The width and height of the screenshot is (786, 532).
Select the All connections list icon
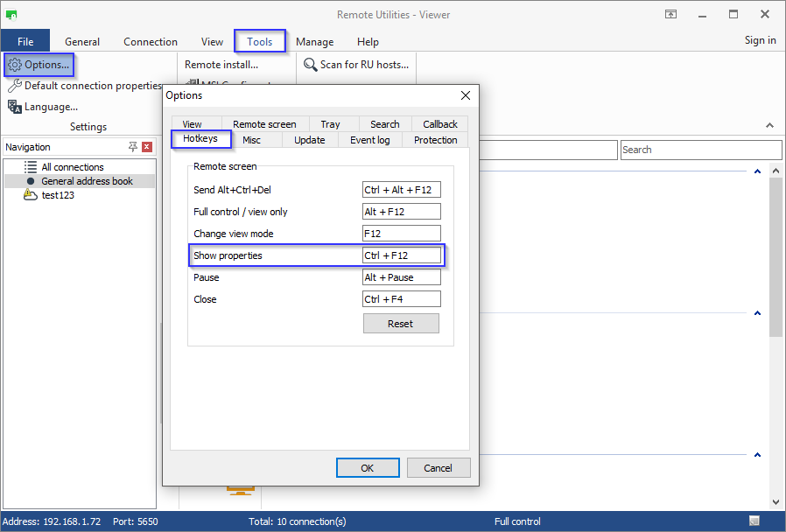tap(31, 167)
